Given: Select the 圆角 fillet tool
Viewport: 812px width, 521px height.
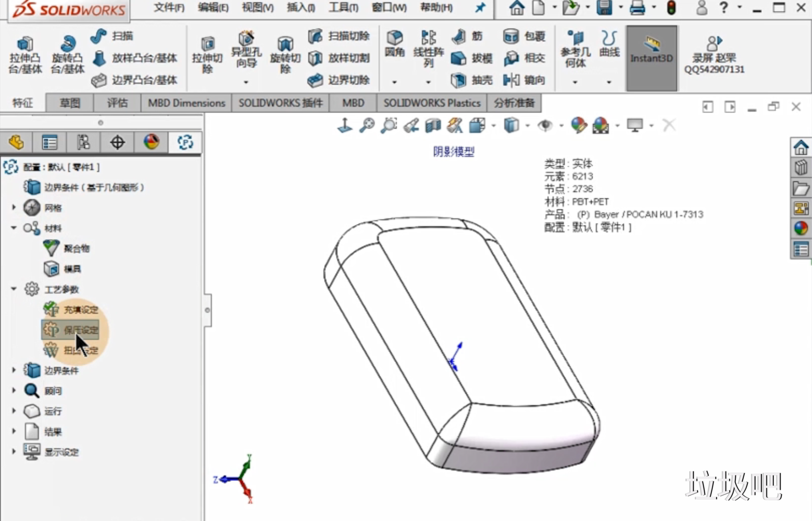Looking at the screenshot, I should [x=394, y=44].
